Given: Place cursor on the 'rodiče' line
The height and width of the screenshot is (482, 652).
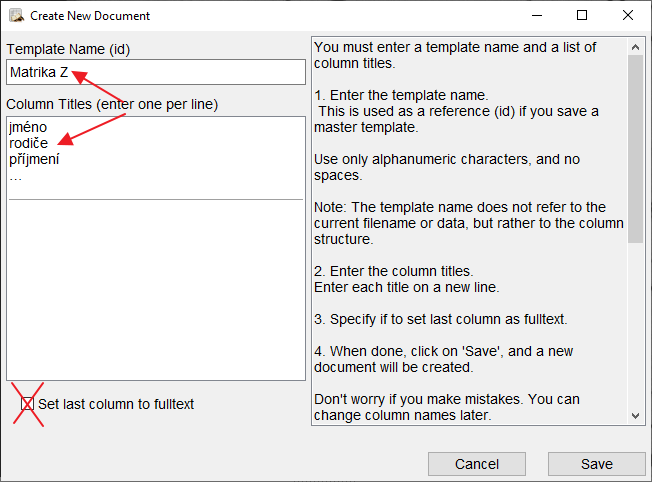Looking at the screenshot, I should coord(28,143).
